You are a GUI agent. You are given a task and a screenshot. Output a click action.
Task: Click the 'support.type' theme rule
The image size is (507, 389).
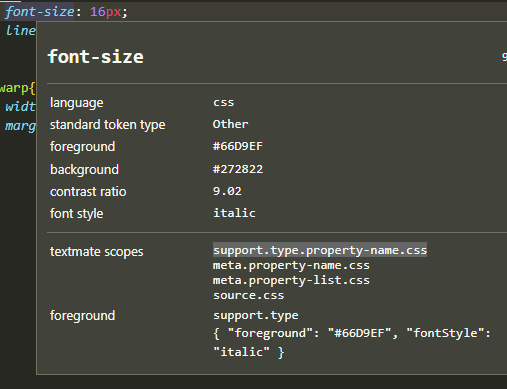tap(256, 315)
